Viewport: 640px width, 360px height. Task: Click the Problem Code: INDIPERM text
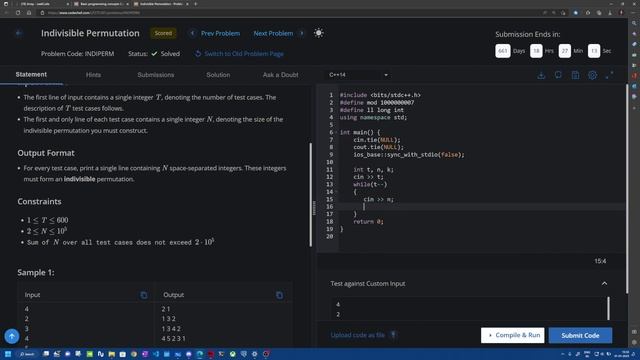[78, 54]
